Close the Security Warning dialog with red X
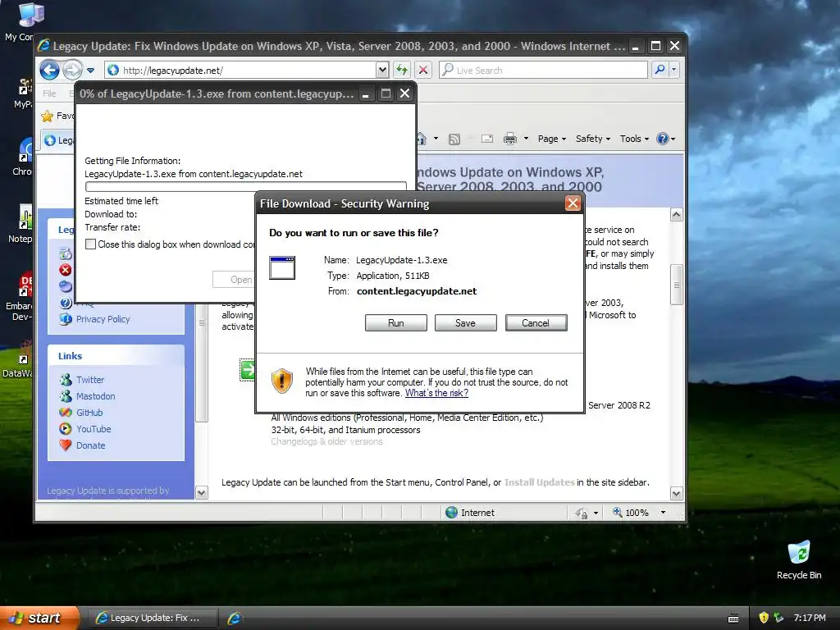This screenshot has width=840, height=630. pyautogui.click(x=573, y=203)
